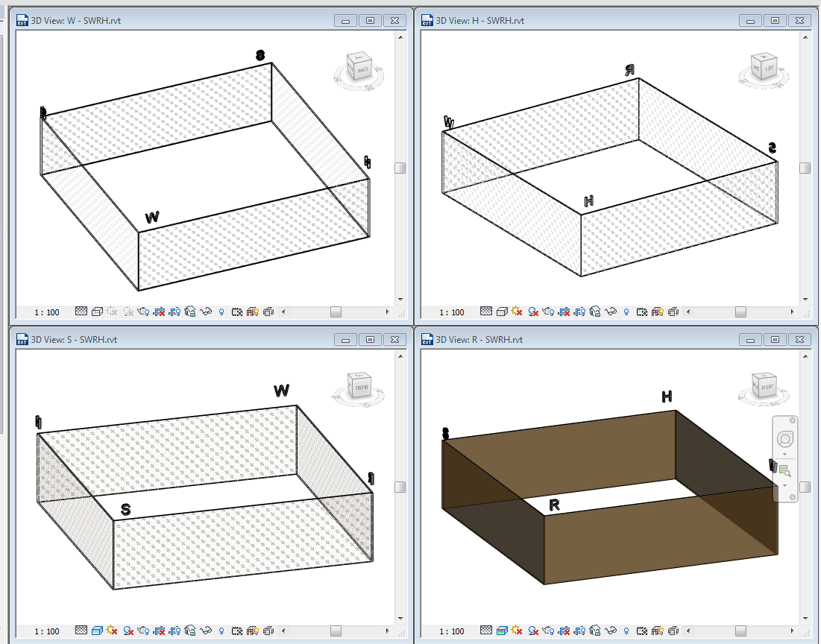Click RIGHT face of R view ViewCube
Viewport: 821px width, 644px height.
tap(767, 388)
